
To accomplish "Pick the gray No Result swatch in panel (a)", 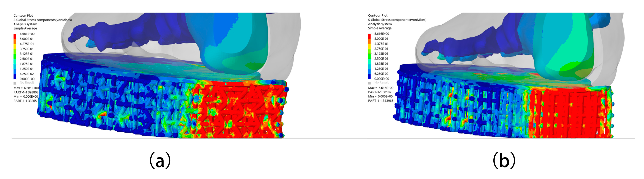I will click(x=15, y=83).
